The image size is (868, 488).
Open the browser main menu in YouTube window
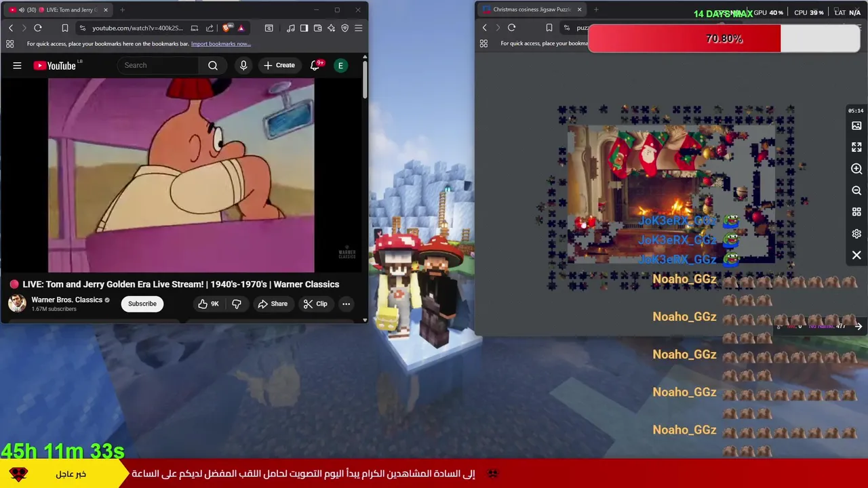(358, 28)
